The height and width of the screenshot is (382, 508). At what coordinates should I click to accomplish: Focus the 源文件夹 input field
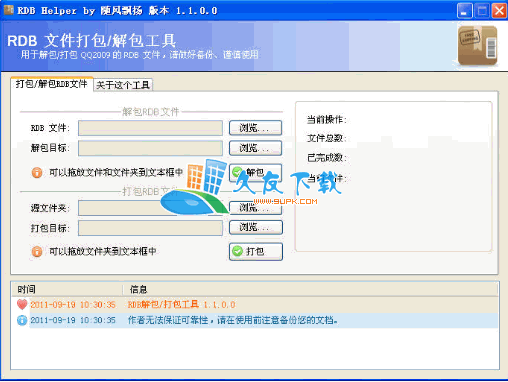(150, 208)
